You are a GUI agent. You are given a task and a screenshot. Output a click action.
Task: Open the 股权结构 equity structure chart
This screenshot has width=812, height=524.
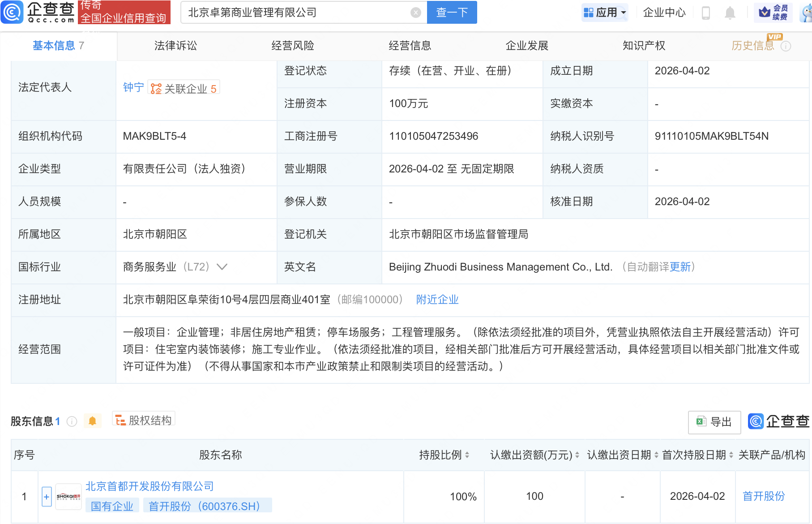pos(143,420)
